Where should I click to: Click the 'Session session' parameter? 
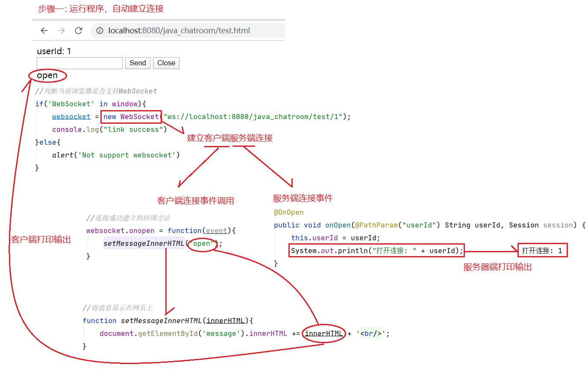541,225
